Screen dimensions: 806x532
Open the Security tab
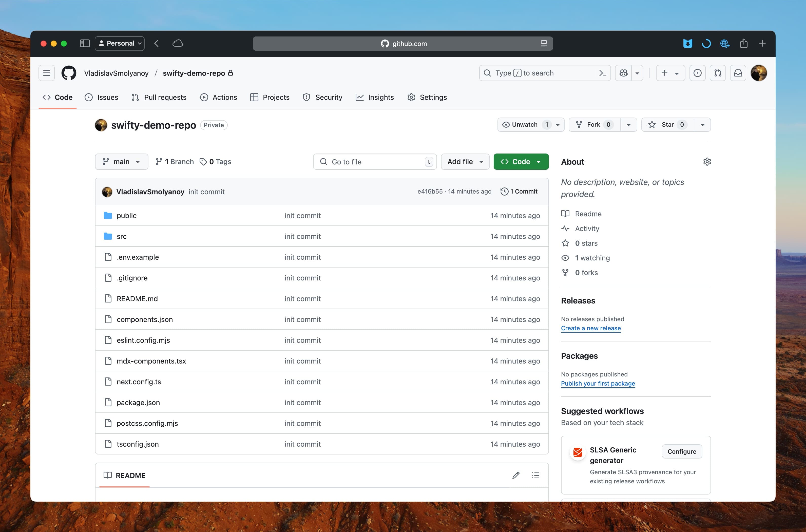[323, 97]
